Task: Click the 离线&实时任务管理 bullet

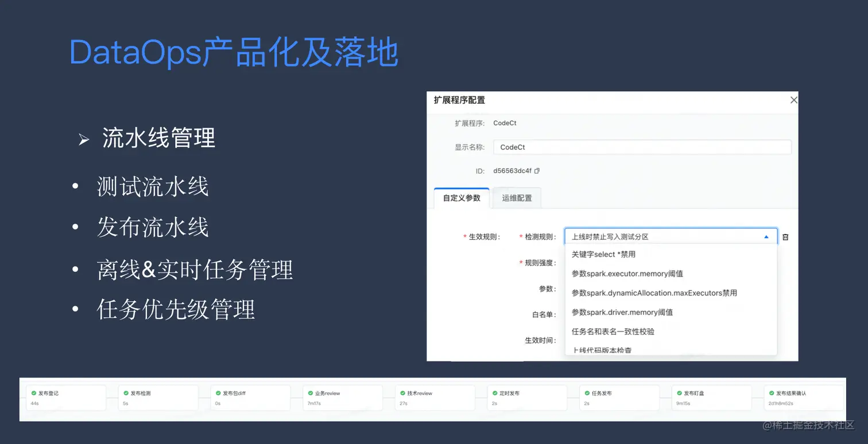Action: tap(195, 270)
